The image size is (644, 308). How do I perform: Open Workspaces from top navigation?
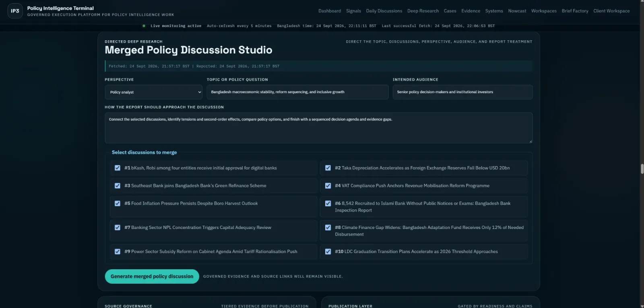coord(544,11)
